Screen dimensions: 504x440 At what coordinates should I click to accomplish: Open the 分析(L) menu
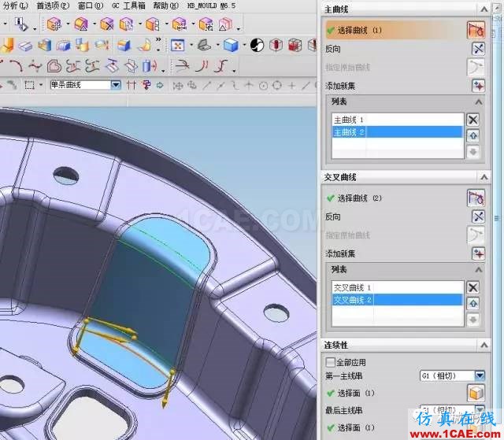pyautogui.click(x=15, y=6)
